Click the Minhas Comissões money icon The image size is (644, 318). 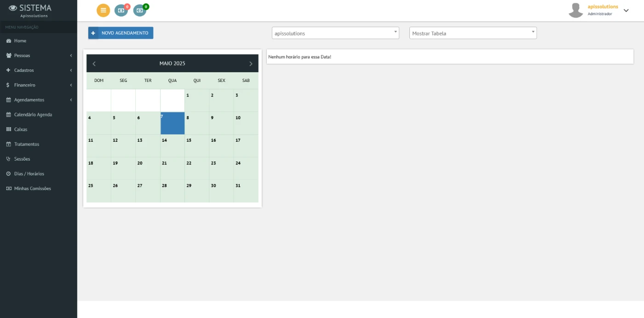point(8,188)
